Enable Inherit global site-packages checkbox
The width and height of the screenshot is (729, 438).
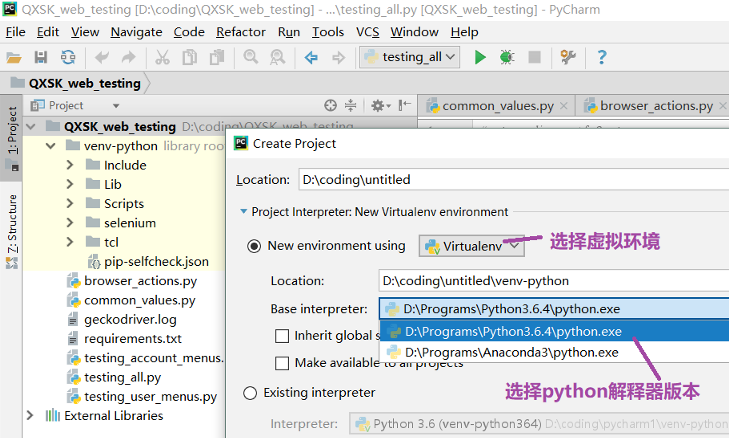pyautogui.click(x=282, y=336)
